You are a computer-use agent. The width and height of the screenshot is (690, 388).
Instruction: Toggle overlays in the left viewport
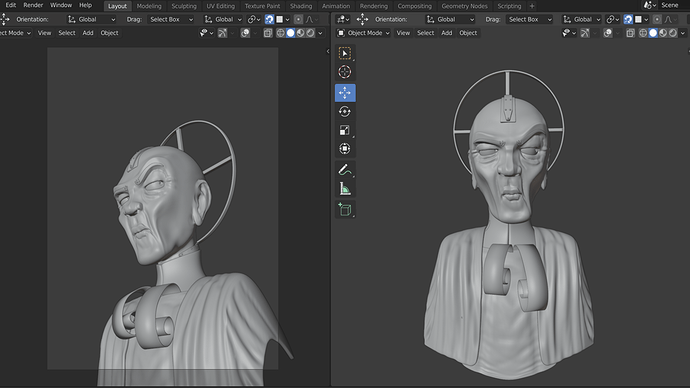[246, 33]
